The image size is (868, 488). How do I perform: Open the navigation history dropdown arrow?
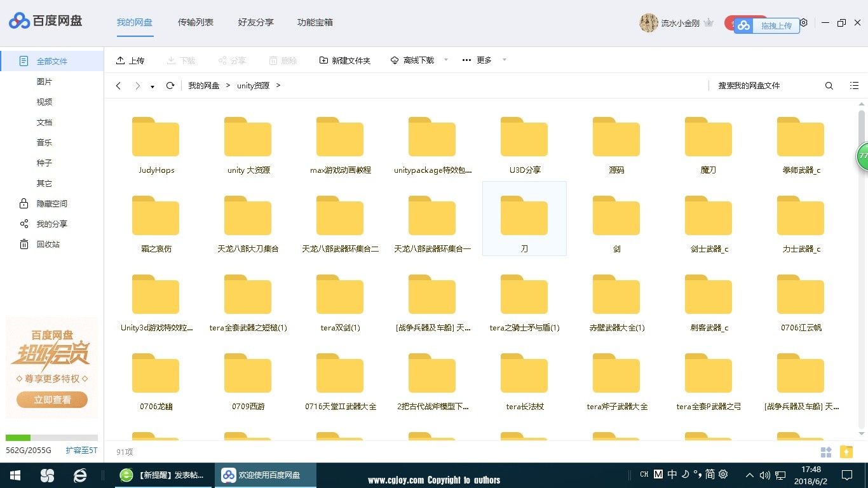[x=153, y=86]
